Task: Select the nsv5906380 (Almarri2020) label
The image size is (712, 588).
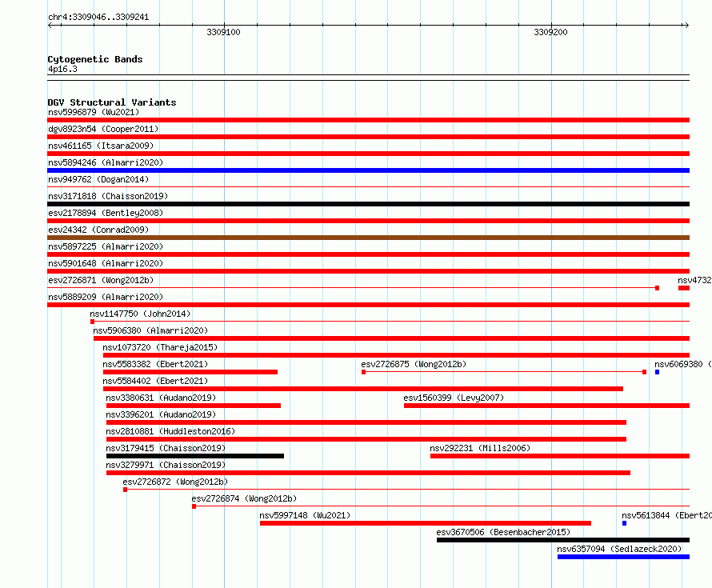Action: coord(150,330)
